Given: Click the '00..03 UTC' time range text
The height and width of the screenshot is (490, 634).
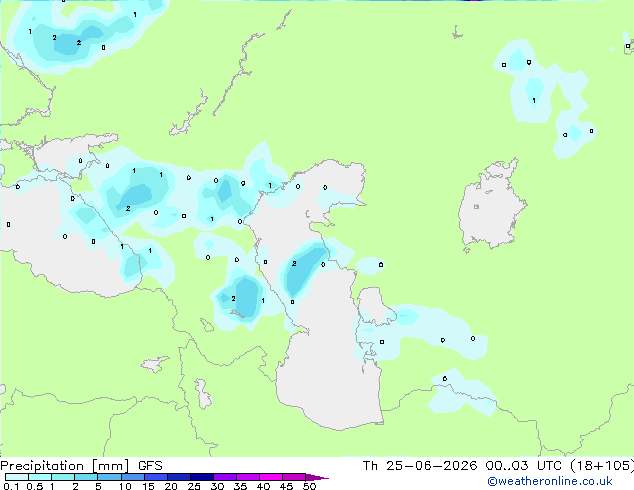Looking at the screenshot, I should [524, 466].
